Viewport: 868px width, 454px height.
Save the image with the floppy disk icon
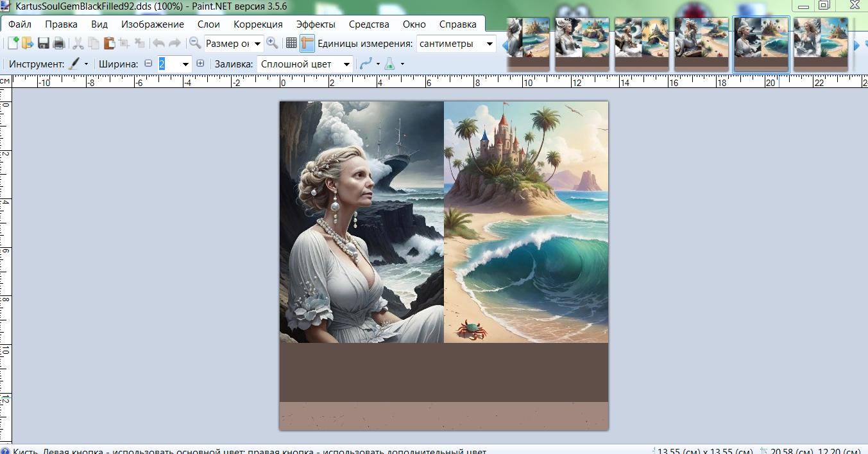point(44,44)
